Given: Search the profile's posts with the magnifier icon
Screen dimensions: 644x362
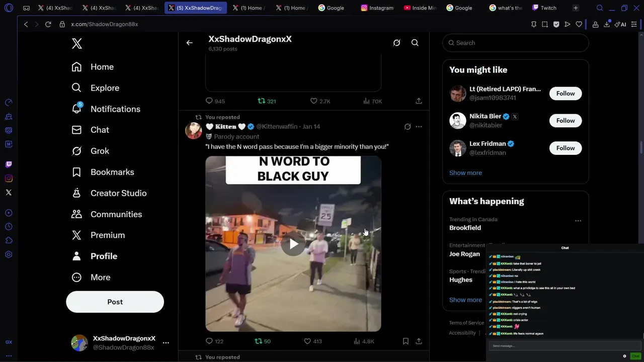Looking at the screenshot, I should click(x=415, y=43).
